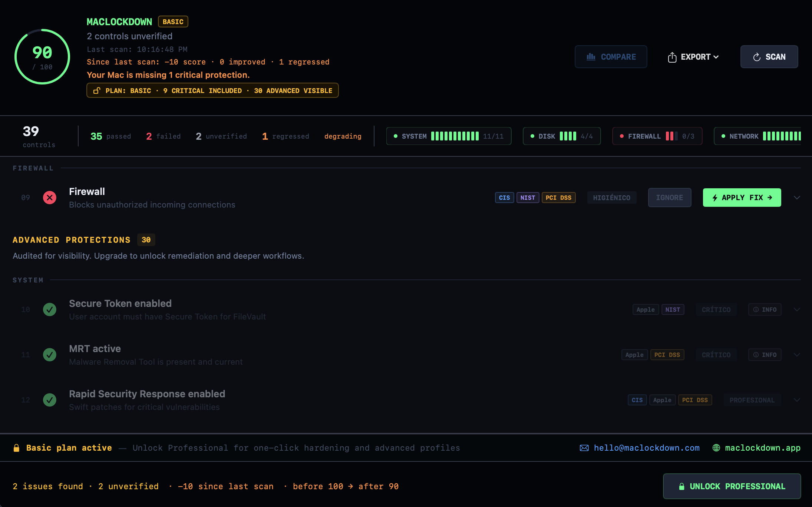Viewport: 812px width, 507px height.
Task: Click Apple tag on MRT active row
Action: (634, 355)
